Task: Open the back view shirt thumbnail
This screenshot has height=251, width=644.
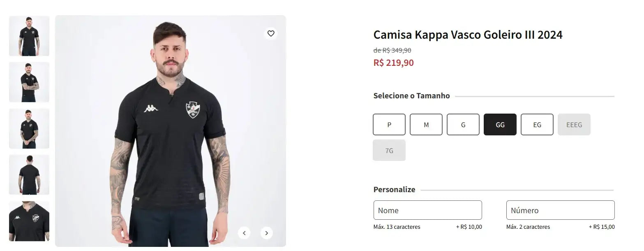Action: (x=29, y=174)
